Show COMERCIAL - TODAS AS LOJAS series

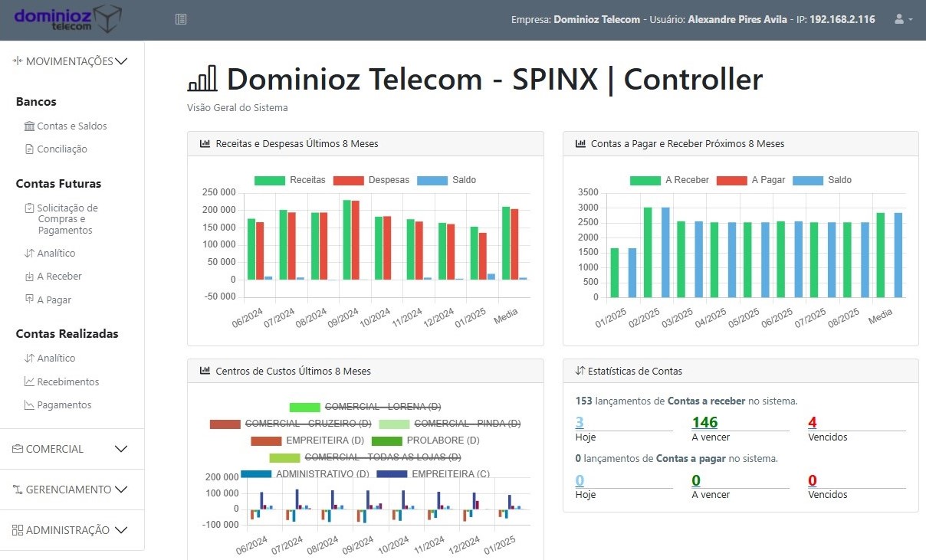tap(365, 457)
